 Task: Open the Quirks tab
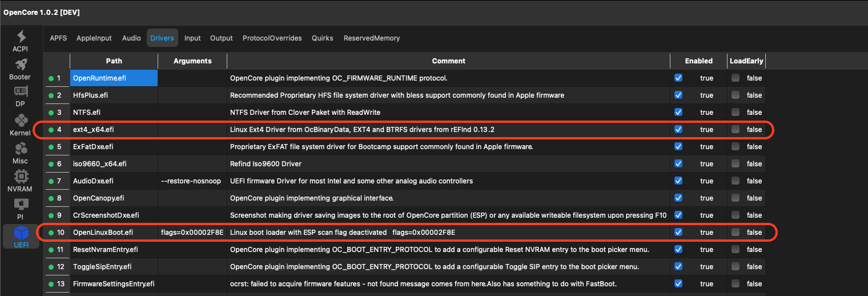(x=322, y=38)
